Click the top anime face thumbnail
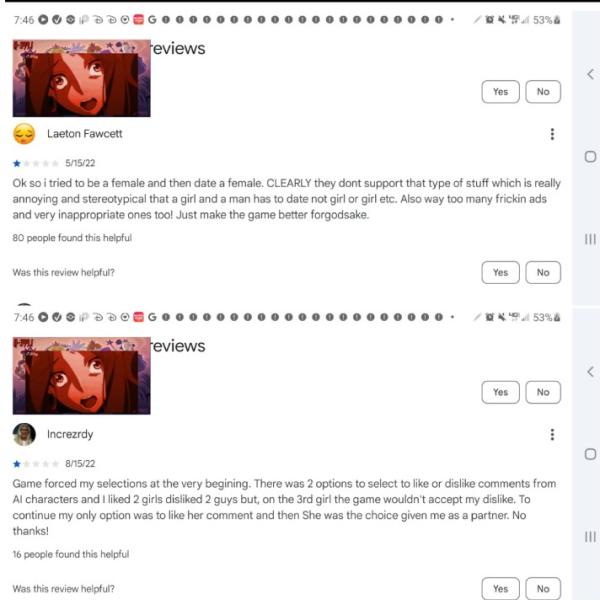 tap(82, 78)
